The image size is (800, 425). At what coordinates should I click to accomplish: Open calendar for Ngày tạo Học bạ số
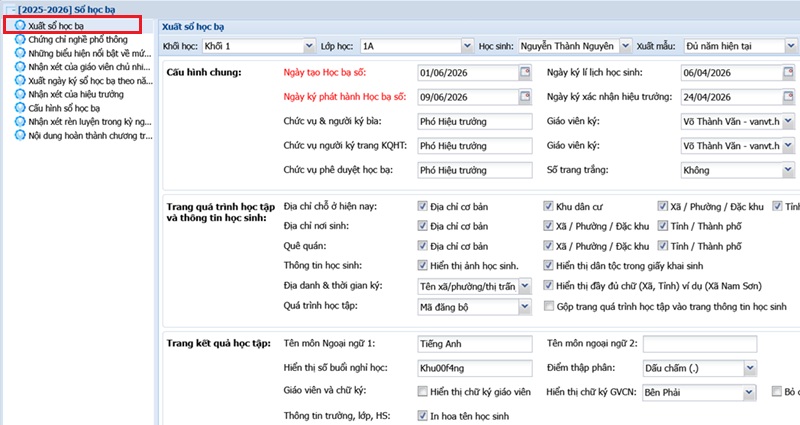(525, 72)
